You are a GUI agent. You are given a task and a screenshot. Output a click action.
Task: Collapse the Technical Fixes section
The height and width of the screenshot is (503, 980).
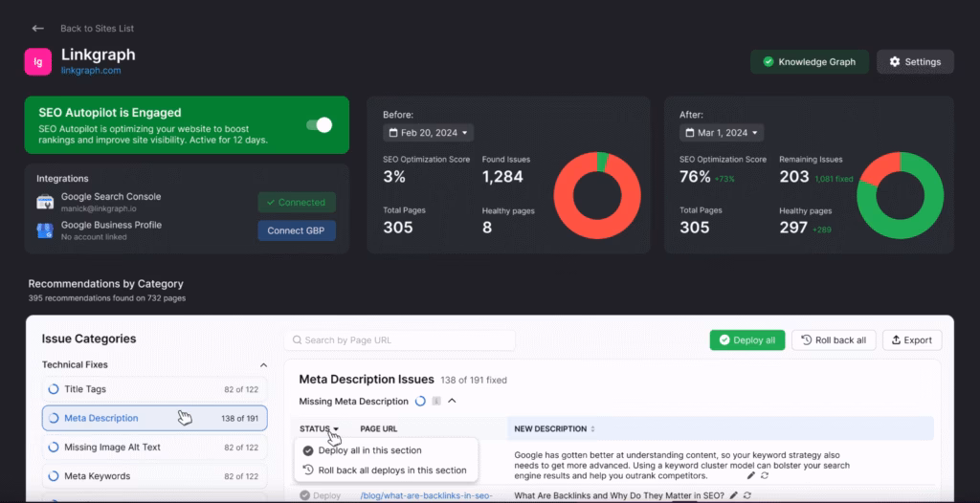263,365
